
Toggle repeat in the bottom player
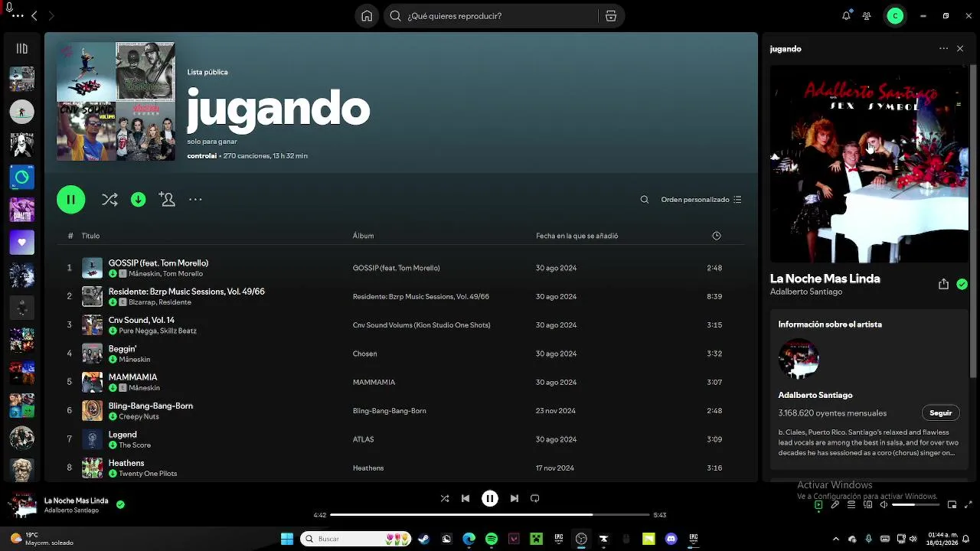point(535,498)
